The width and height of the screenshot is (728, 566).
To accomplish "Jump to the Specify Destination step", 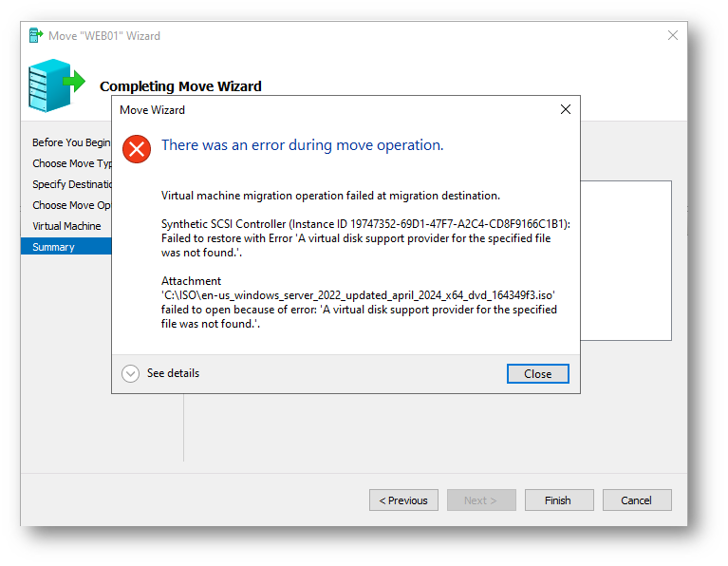I will point(72,184).
